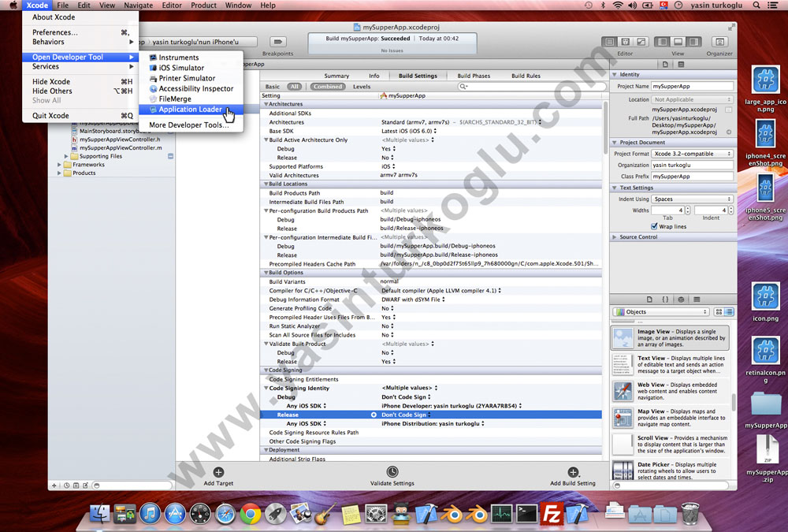
Task: Open the File Template library icon
Action: pyautogui.click(x=649, y=299)
